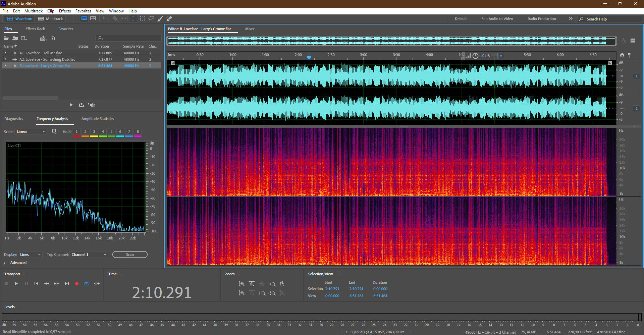Click the Files panel Play button
The height and width of the screenshot is (335, 644).
[71, 105]
